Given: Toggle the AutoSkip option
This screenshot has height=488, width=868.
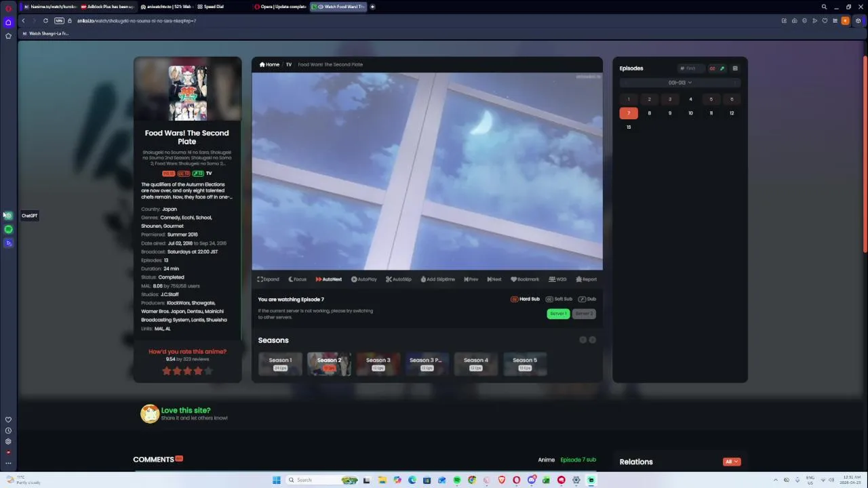Looking at the screenshot, I should pyautogui.click(x=399, y=279).
